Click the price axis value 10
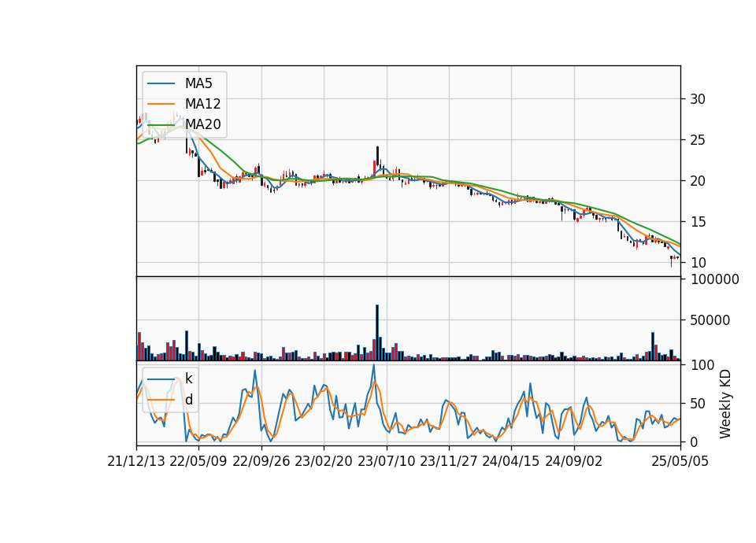 coord(698,263)
